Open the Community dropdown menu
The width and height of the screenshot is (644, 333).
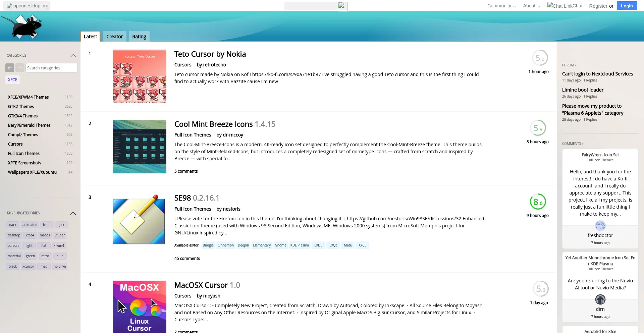501,6
